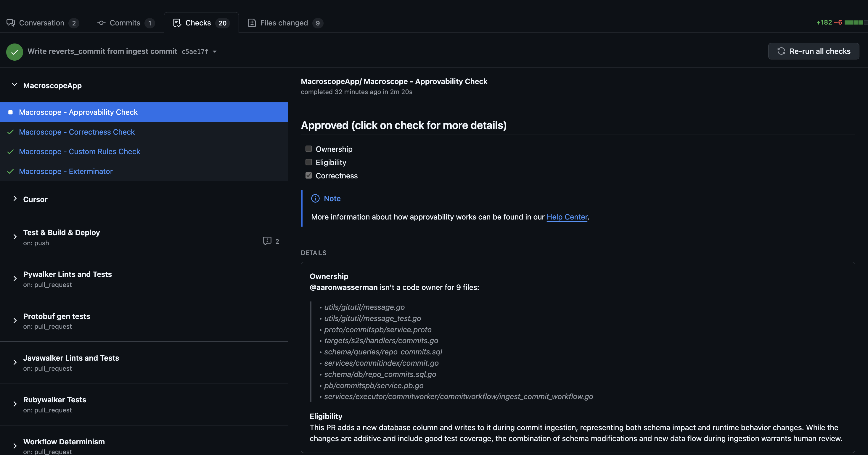
Task: Collapse the MacroscopeApp check group
Action: click(15, 85)
